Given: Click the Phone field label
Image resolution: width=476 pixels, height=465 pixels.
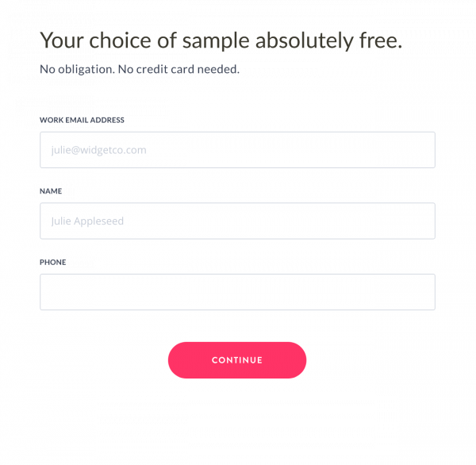Looking at the screenshot, I should coord(53,262).
